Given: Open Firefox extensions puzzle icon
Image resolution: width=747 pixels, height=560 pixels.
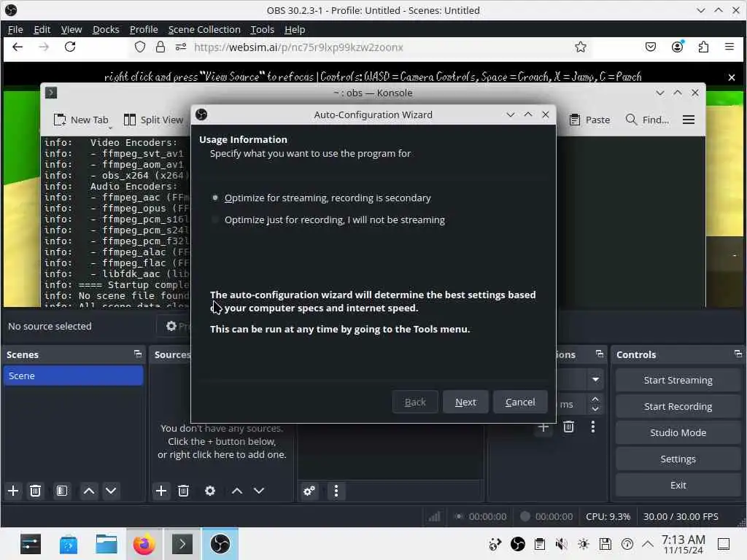Looking at the screenshot, I should pyautogui.click(x=703, y=47).
